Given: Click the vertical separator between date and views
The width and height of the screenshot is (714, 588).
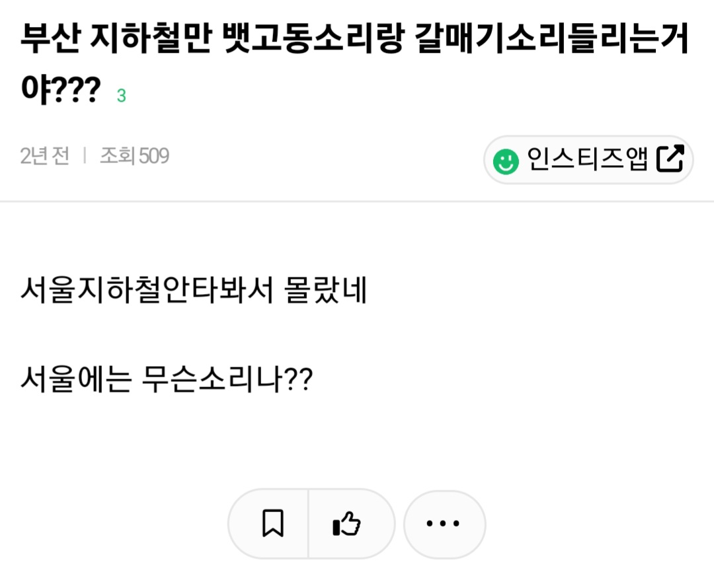Looking at the screenshot, I should coord(85,156).
